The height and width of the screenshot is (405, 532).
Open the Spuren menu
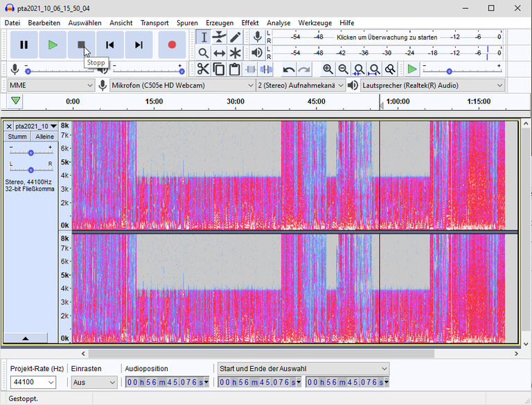coord(187,23)
